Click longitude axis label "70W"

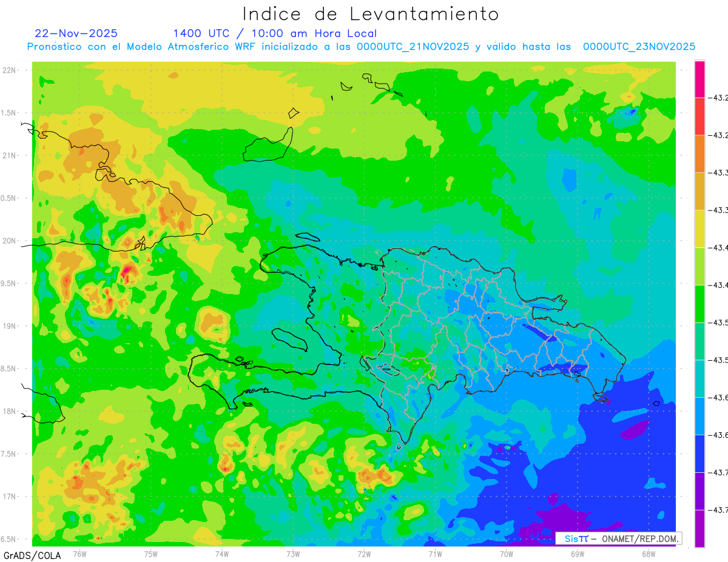point(507,554)
